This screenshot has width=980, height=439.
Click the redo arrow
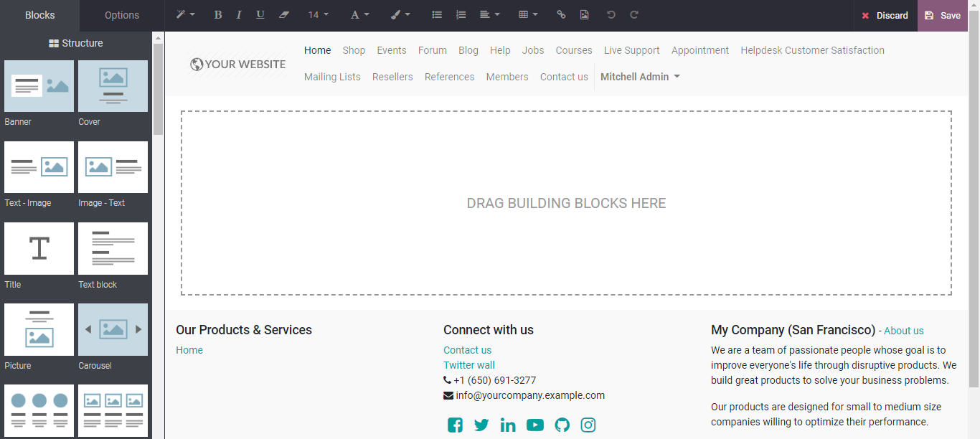634,15
